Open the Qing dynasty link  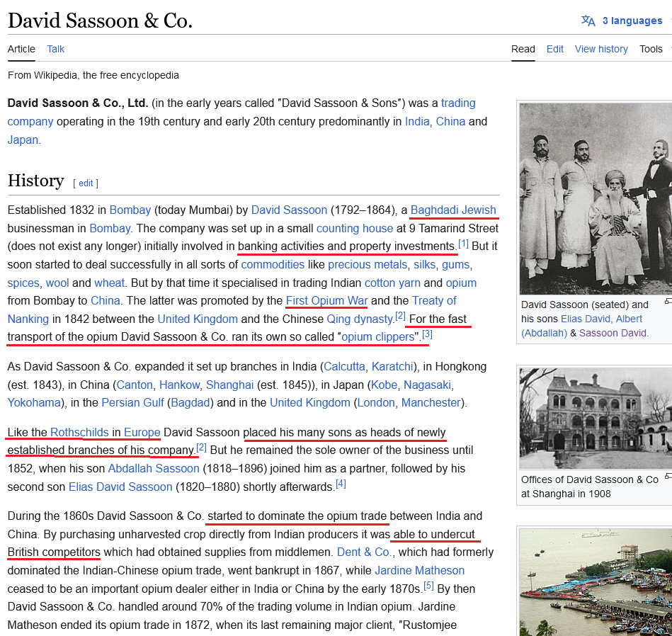point(360,319)
